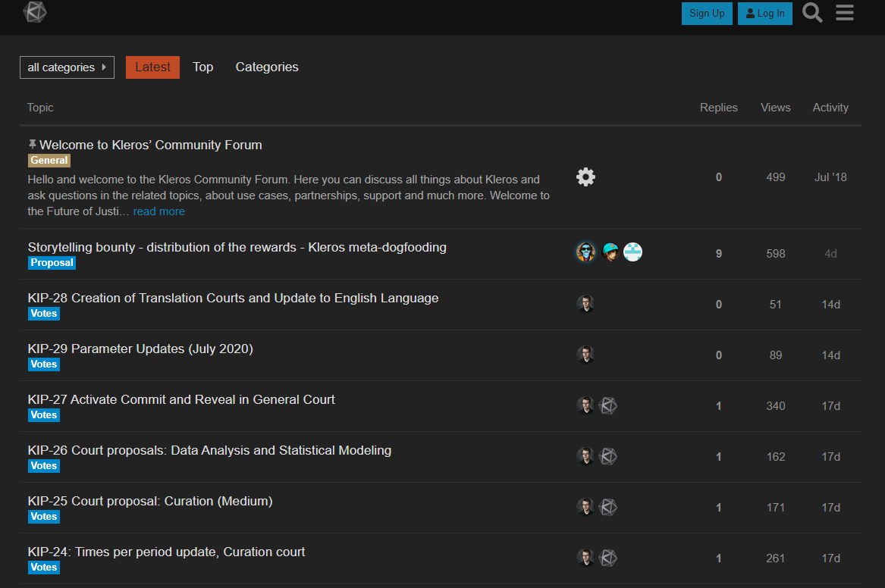Viewport: 885px width, 588px height.
Task: Click reply count 9 on Storytelling row
Action: (x=718, y=254)
